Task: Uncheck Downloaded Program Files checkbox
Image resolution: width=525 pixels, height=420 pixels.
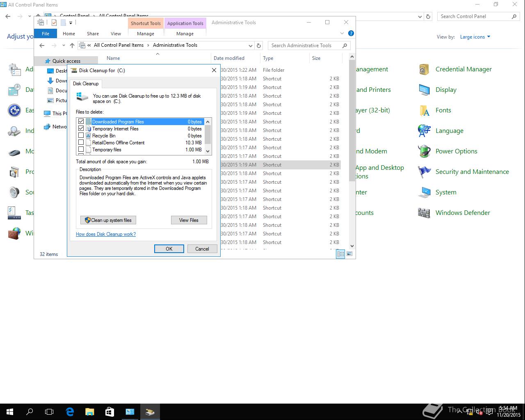Action: [x=81, y=121]
